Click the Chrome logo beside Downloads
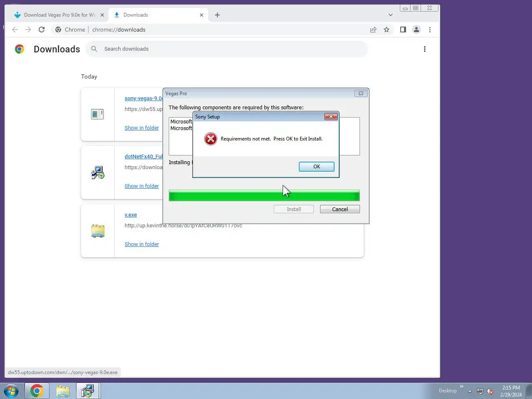Image resolution: width=532 pixels, height=399 pixels. coord(20,49)
